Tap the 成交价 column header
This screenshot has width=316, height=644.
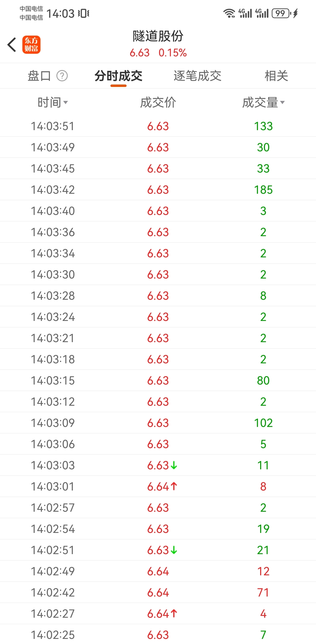[x=158, y=102]
